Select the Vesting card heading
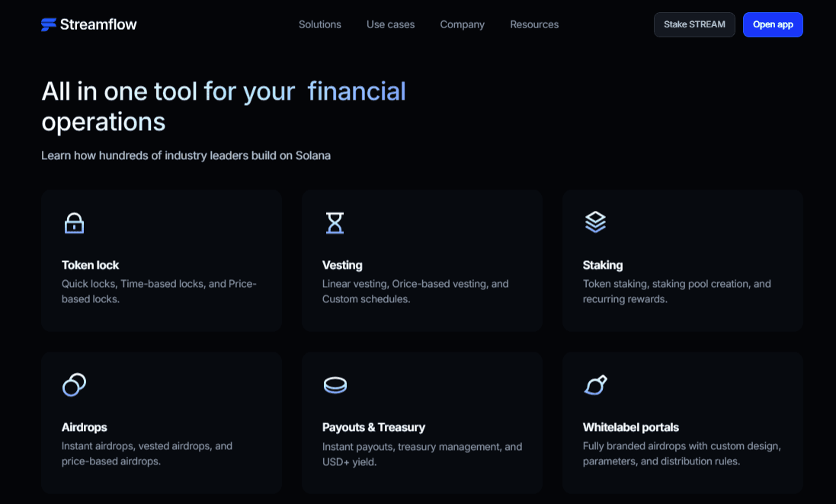 point(342,265)
